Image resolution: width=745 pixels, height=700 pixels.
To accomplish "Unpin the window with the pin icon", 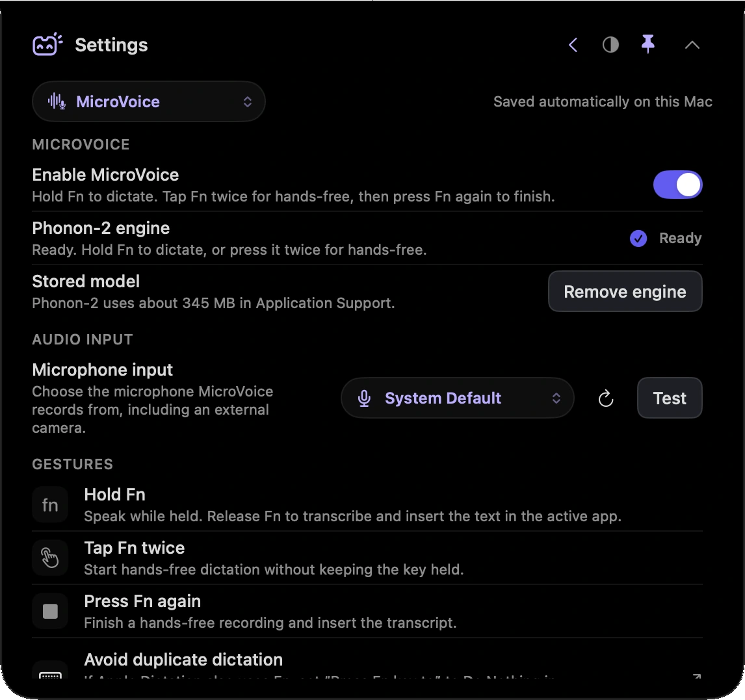I will (647, 44).
